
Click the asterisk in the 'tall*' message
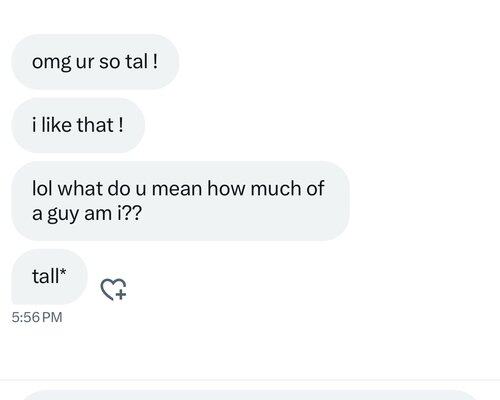point(63,272)
